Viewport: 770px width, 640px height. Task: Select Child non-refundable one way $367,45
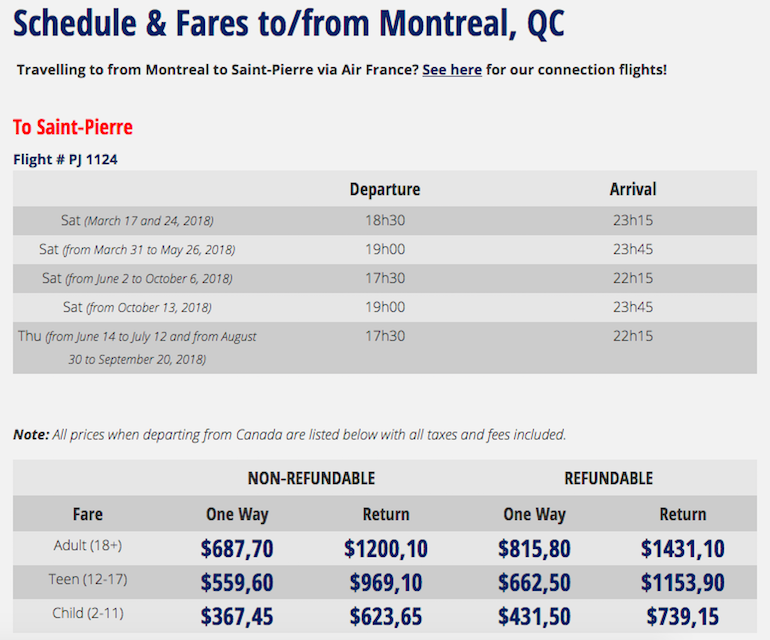pyautogui.click(x=237, y=616)
